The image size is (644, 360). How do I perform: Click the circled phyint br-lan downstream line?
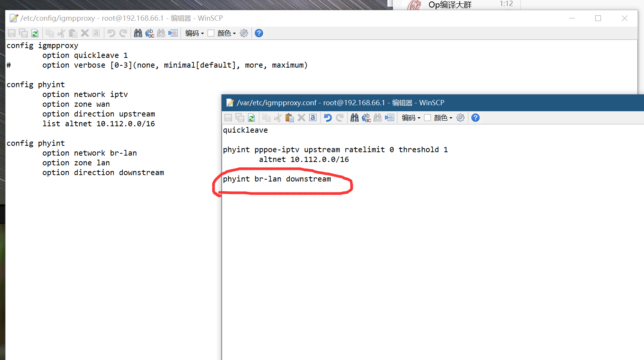click(277, 179)
